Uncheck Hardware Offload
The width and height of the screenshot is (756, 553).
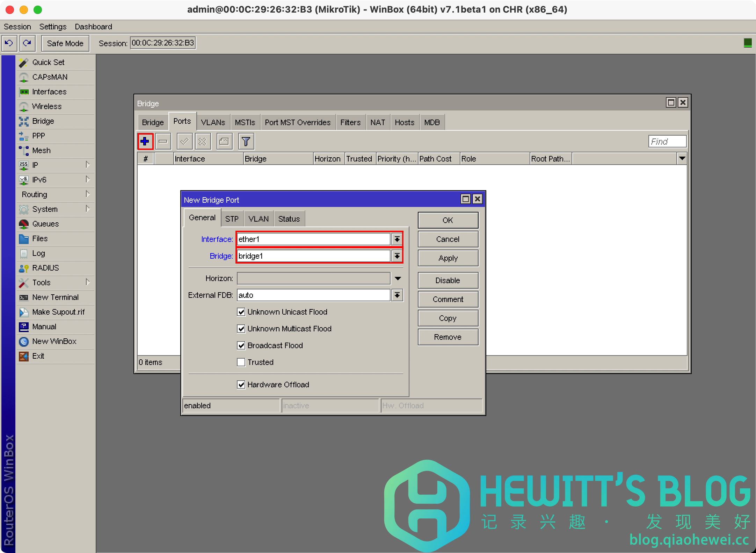tap(241, 385)
